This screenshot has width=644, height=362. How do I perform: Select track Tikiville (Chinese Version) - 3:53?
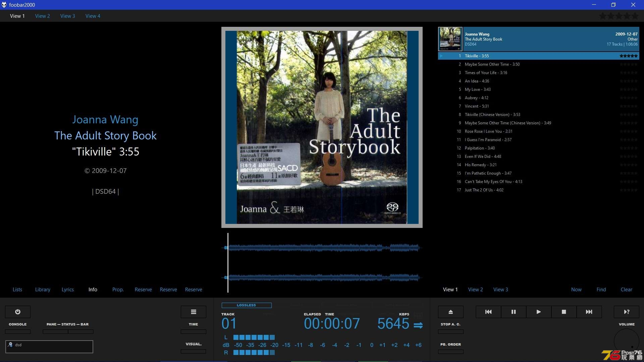click(538, 115)
